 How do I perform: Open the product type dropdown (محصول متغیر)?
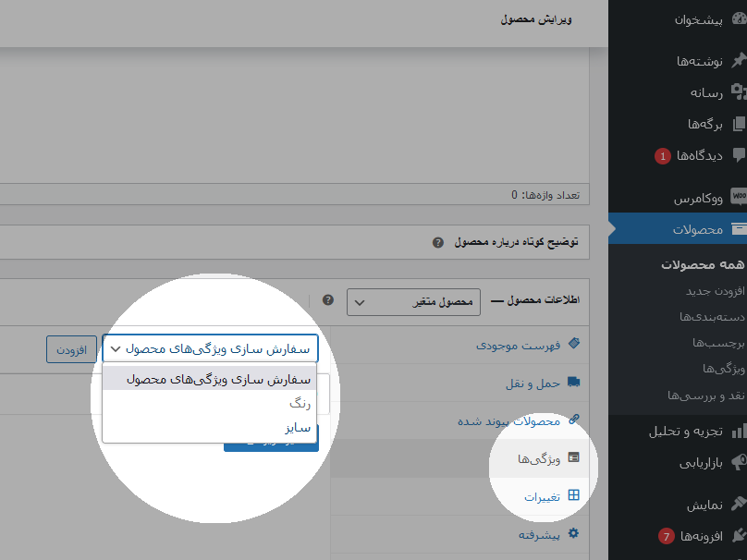(412, 302)
